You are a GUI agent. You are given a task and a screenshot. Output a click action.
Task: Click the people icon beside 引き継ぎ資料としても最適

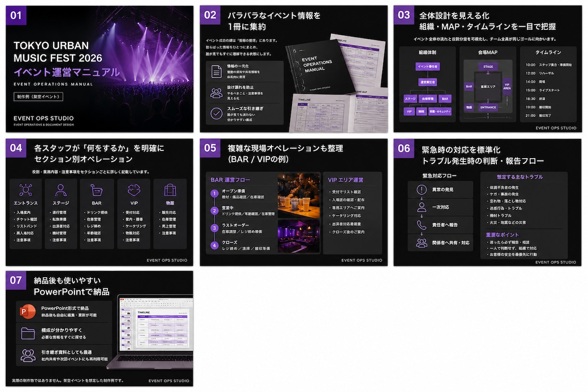click(x=28, y=355)
